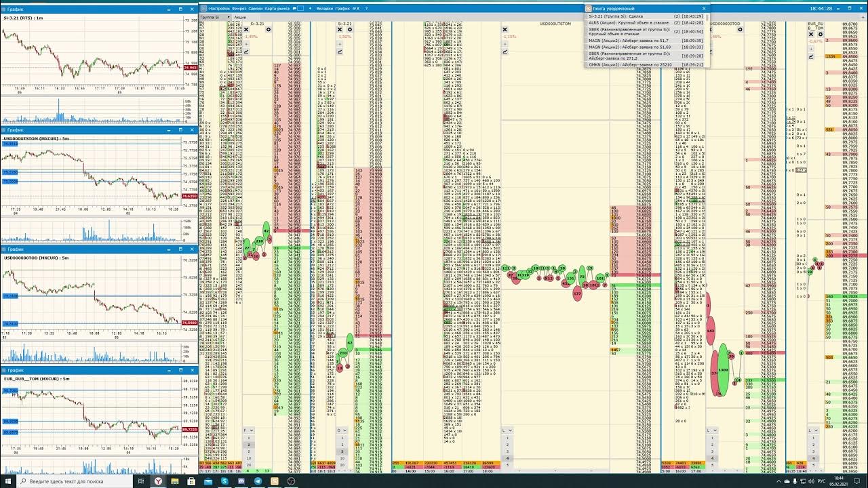
Task: Open the График menu
Action: tap(342, 8)
